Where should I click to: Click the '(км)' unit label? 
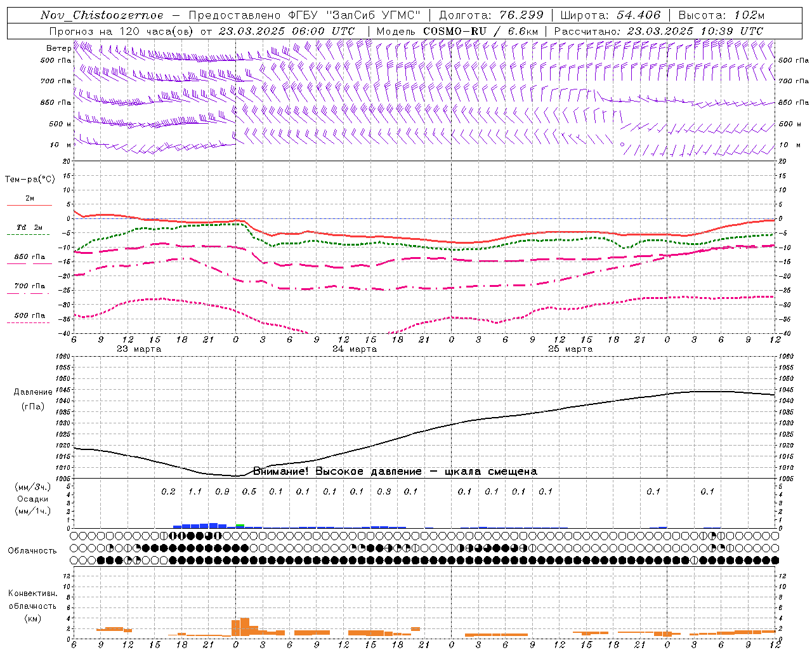[x=33, y=618]
